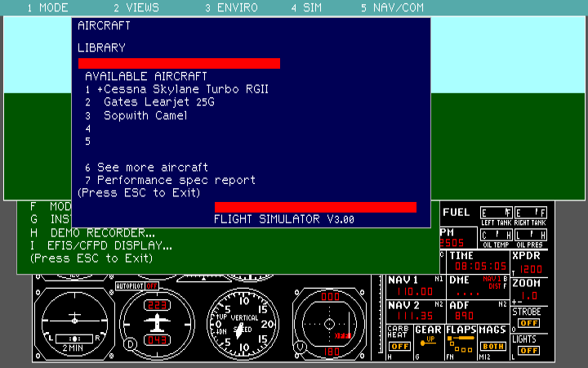Screen dimensions: 588x368
Task: Toggle CARB HEAT OFF switch
Action: tap(399, 346)
